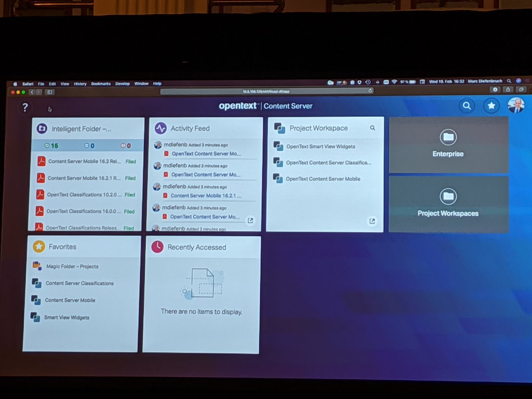This screenshot has width=532, height=399.
Task: Click the Recently Accessed tile title
Action: 197,247
